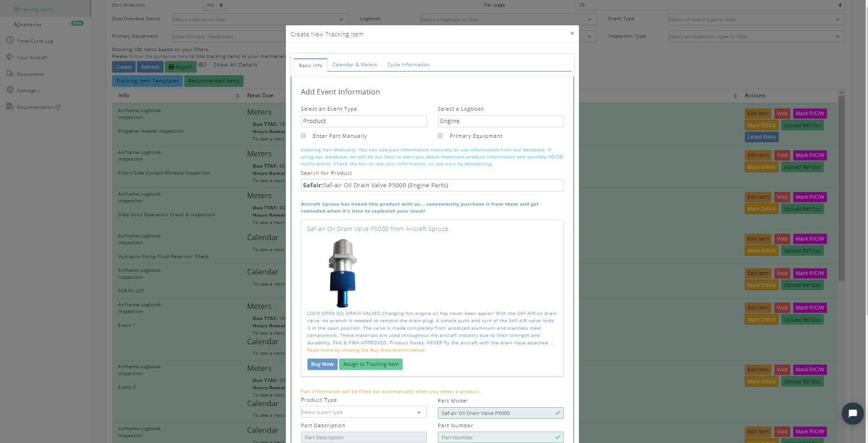This screenshot has height=443, width=868.
Task: Open Saf-air Oil Drain Valve P5000 product link
Action: coord(378,229)
